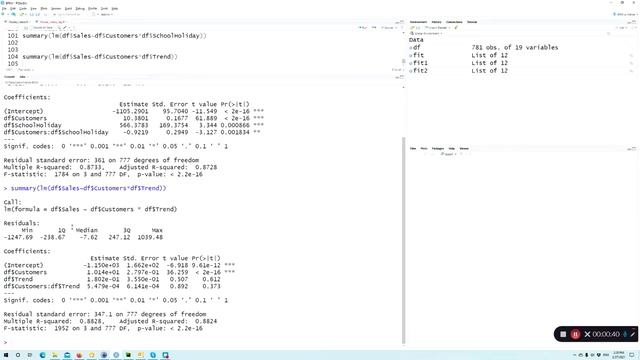Maximize the console pane
The height and width of the screenshot is (360, 640).
click(402, 77)
